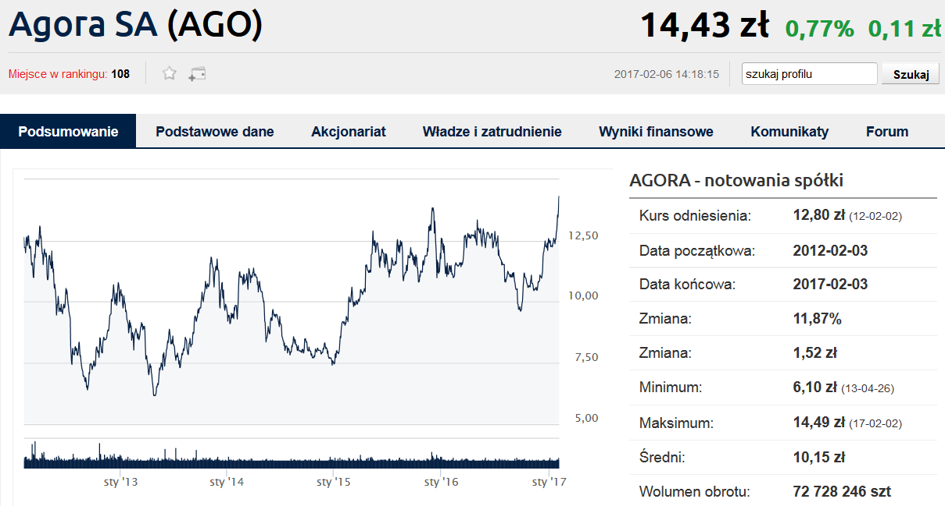Switch to Podstawowe dane tab

click(x=215, y=131)
